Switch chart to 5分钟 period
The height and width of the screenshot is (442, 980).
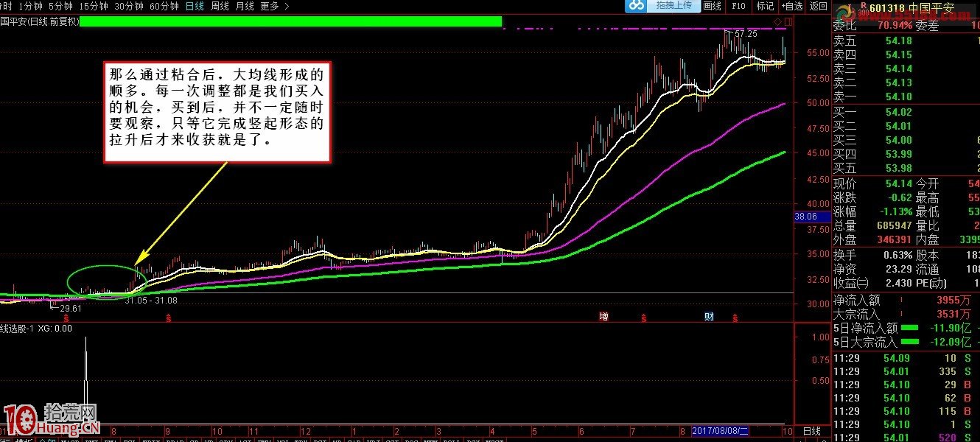[60, 6]
